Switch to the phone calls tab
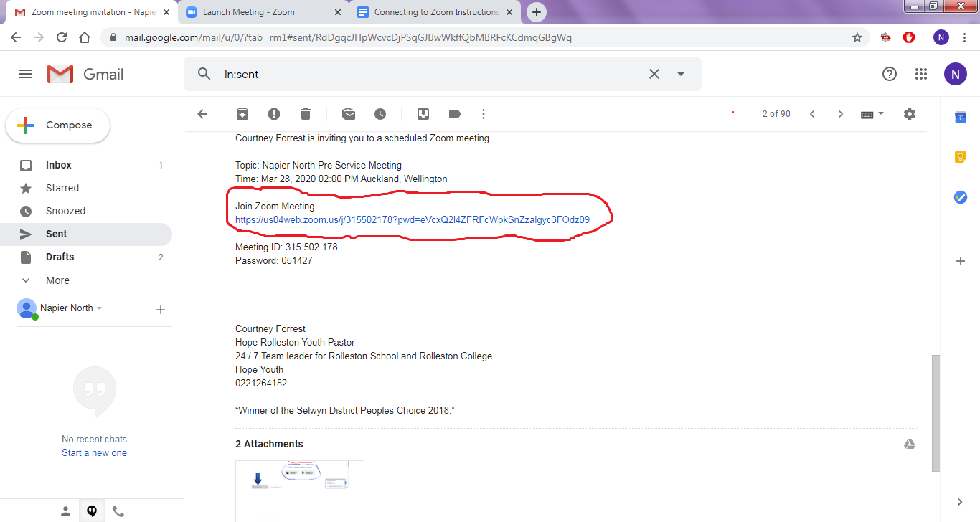This screenshot has height=522, width=980. click(x=118, y=511)
